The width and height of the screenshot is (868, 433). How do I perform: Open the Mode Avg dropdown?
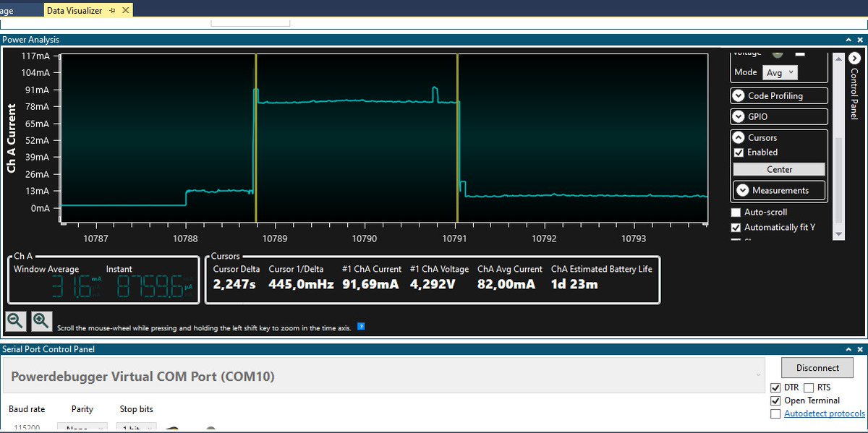coord(780,72)
